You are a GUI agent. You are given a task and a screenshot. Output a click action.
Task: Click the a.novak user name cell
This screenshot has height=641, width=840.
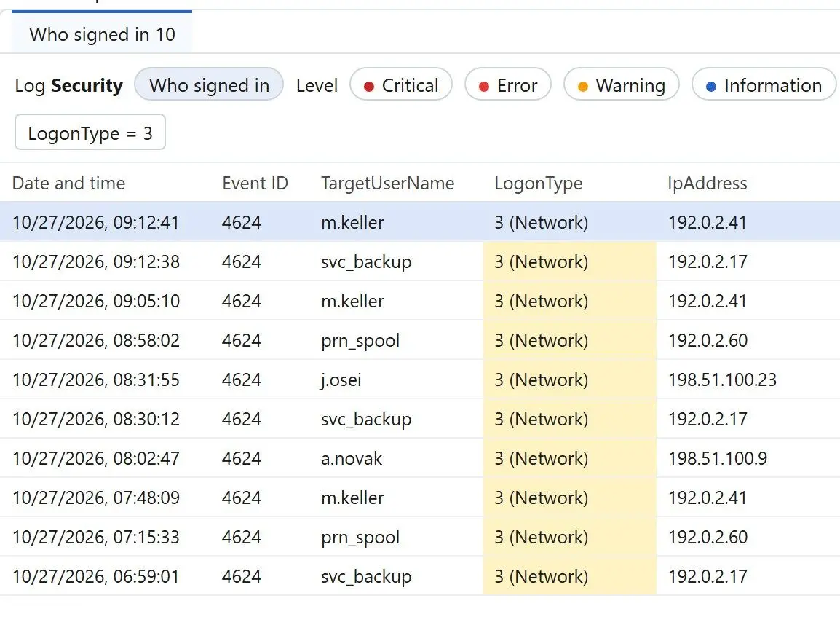352,458
